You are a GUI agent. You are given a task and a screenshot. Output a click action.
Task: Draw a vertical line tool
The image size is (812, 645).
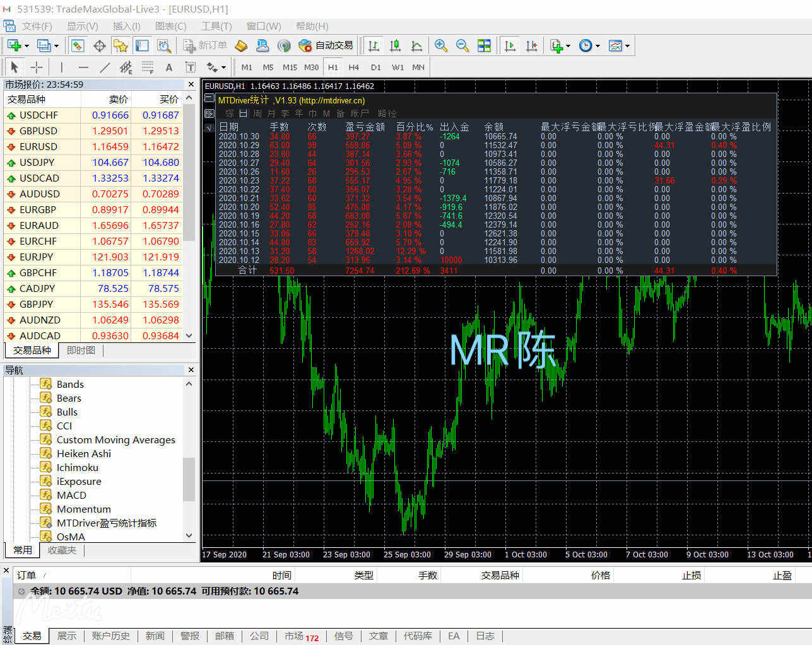point(61,67)
